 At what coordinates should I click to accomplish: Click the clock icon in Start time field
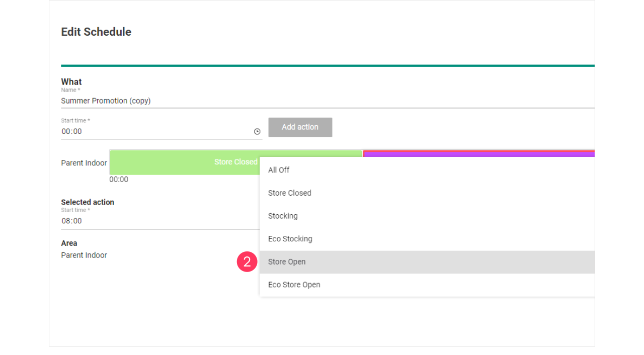tap(257, 132)
